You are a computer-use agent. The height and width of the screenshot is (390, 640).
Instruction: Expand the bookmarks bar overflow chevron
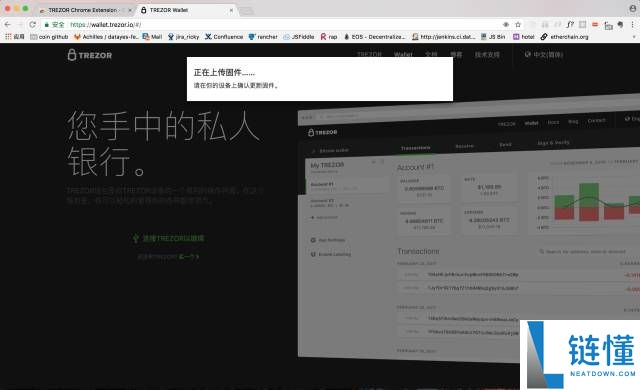634,37
